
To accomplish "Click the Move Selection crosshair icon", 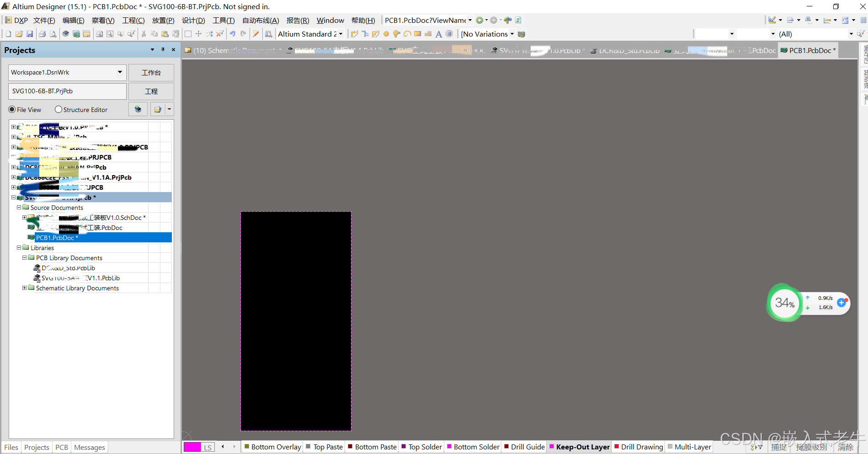I will 198,34.
